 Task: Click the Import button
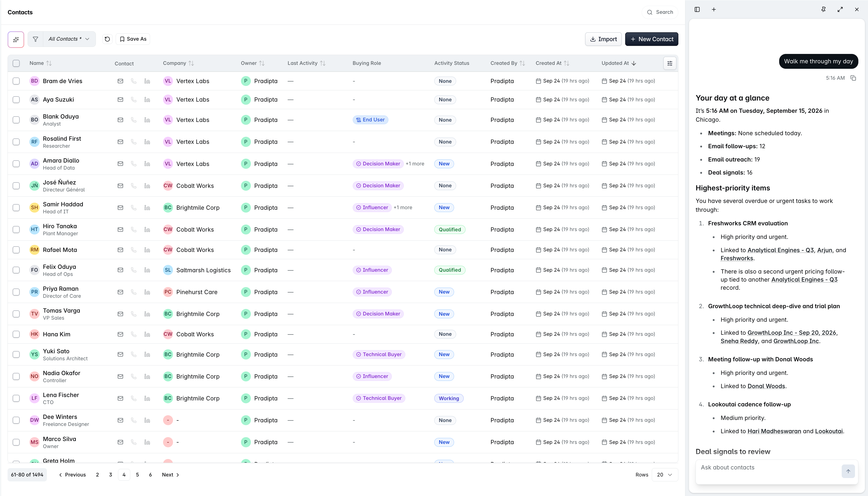(603, 39)
